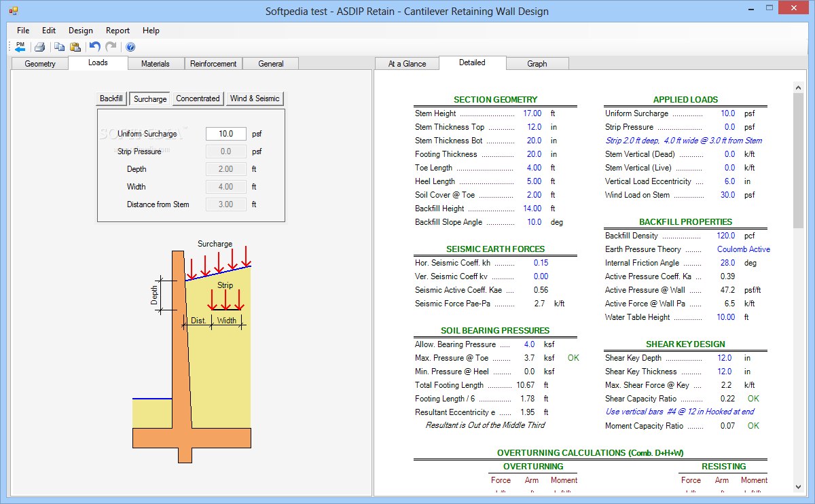Click the application icon in title bar
The width and height of the screenshot is (815, 504).
[13, 11]
